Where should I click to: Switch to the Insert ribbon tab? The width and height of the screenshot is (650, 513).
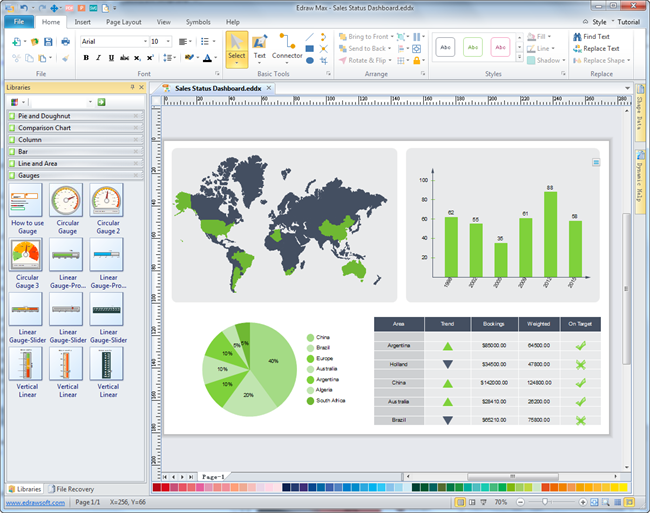(x=82, y=21)
